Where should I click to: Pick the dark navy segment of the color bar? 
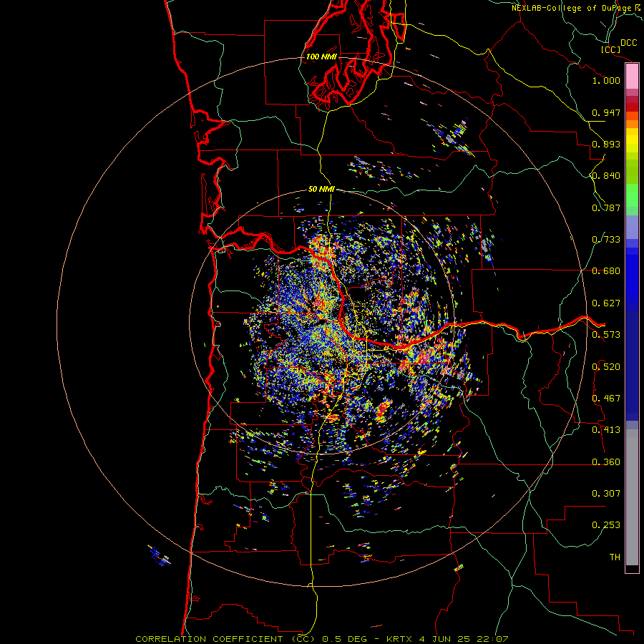click(x=632, y=366)
